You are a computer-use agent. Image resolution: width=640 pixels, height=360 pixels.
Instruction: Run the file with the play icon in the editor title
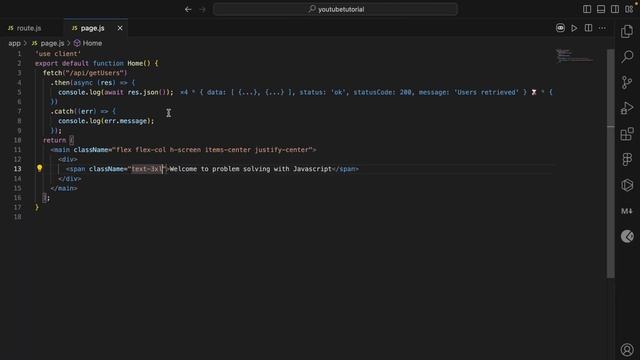(574, 28)
